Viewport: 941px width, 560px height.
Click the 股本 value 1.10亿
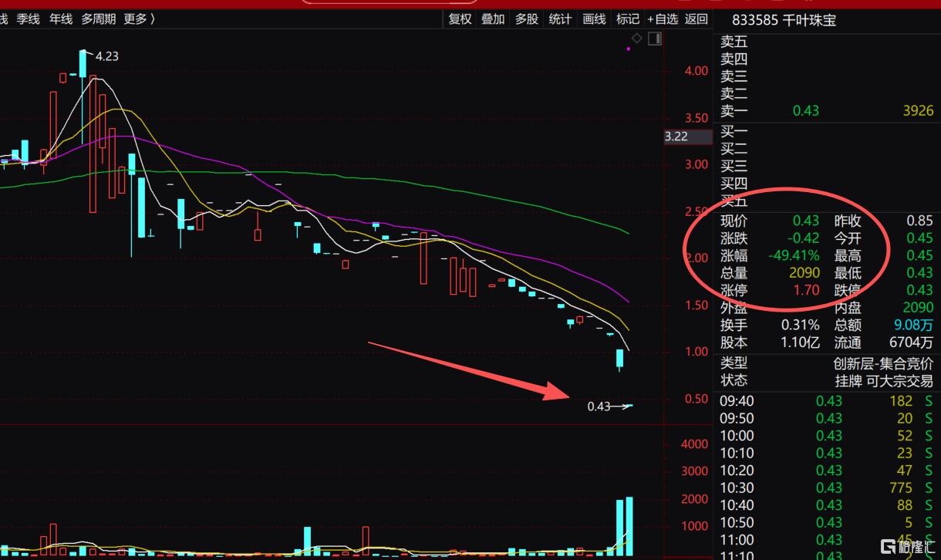[799, 342]
